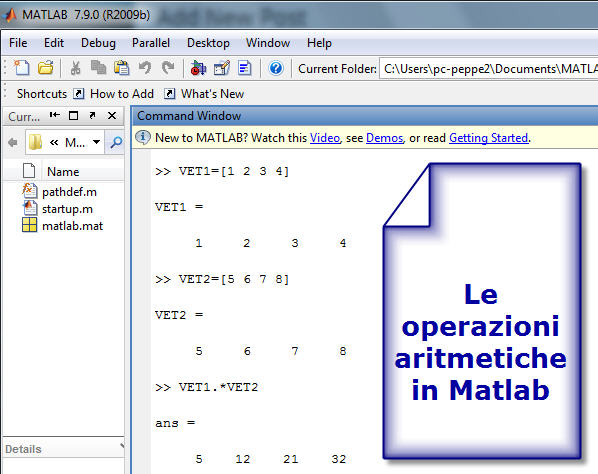The width and height of the screenshot is (598, 474).
Task: Click the Undo arrow icon
Action: click(x=145, y=68)
